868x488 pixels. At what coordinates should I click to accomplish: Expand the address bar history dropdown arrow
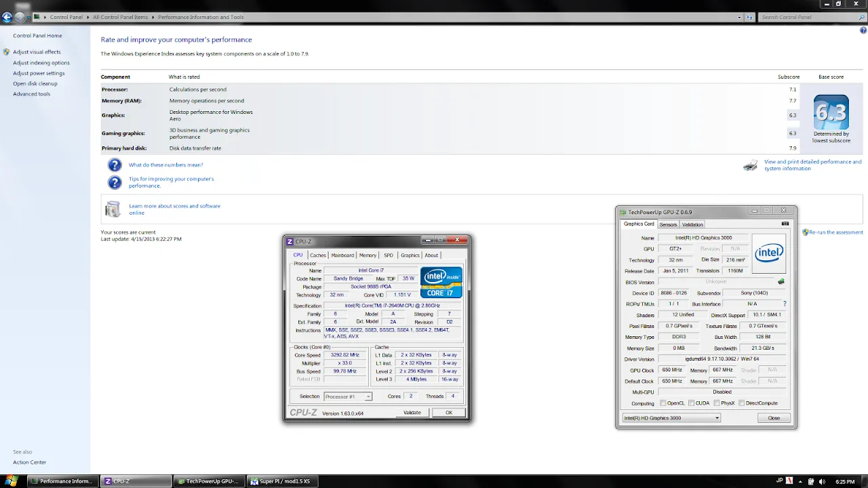[x=739, y=17]
